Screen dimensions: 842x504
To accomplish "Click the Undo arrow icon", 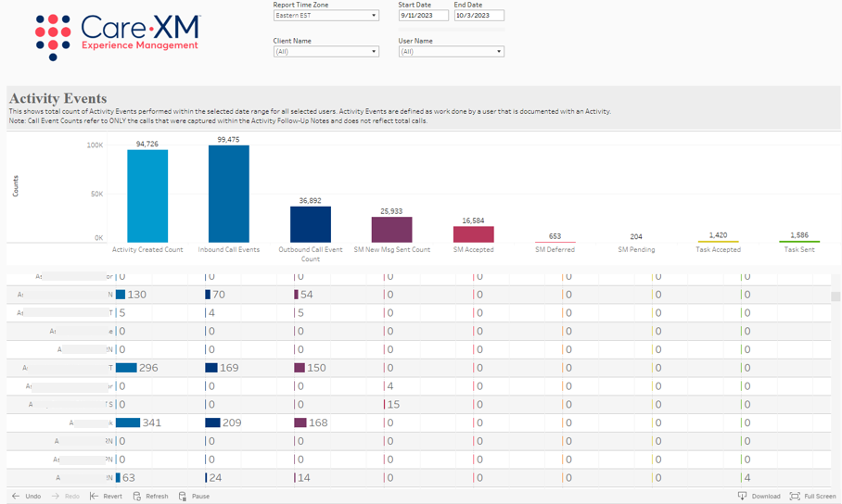I will coord(16,497).
